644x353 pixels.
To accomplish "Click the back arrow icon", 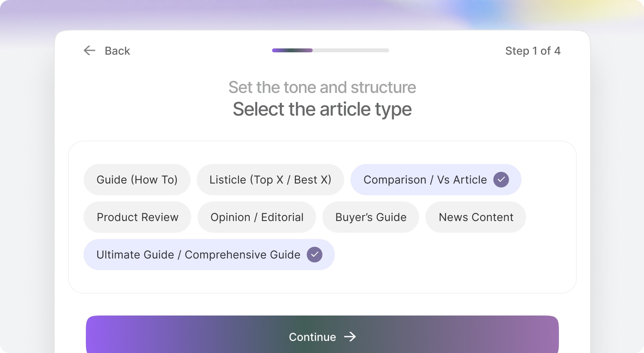I will coord(89,50).
